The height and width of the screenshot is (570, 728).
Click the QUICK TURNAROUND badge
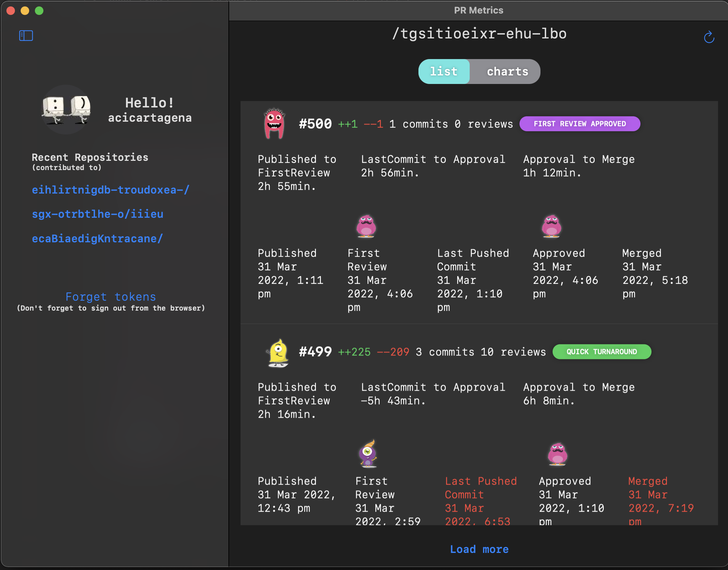pos(602,352)
